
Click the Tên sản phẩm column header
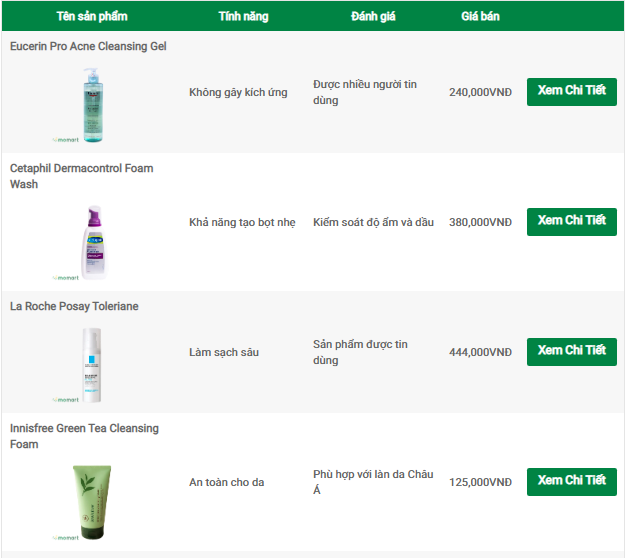point(92,17)
